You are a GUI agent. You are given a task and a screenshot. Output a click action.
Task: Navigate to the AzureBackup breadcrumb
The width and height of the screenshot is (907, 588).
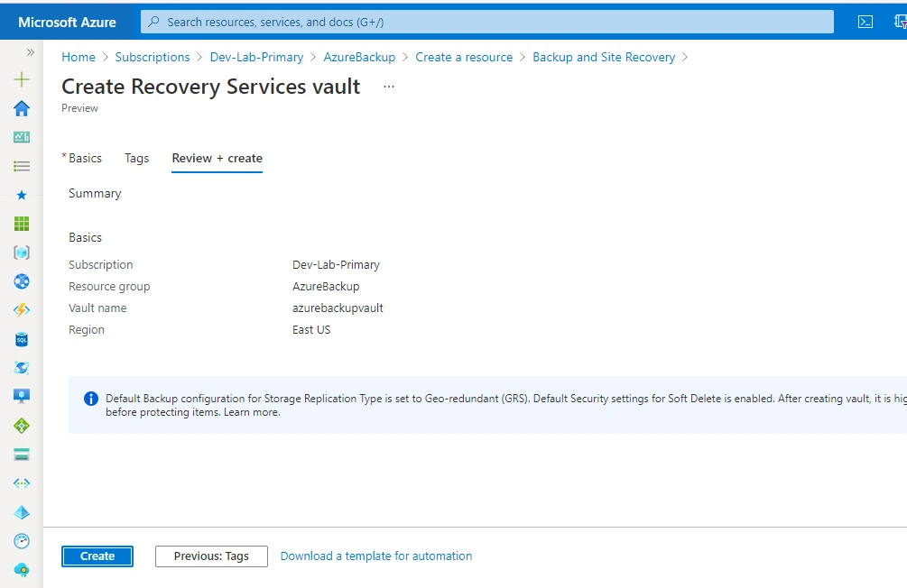tap(359, 57)
